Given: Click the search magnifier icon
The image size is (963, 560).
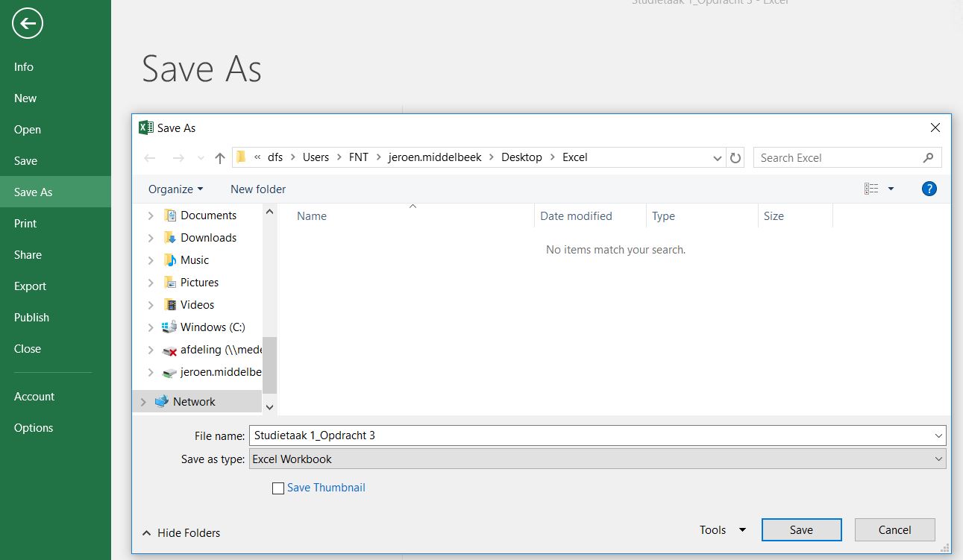Looking at the screenshot, I should [x=928, y=158].
